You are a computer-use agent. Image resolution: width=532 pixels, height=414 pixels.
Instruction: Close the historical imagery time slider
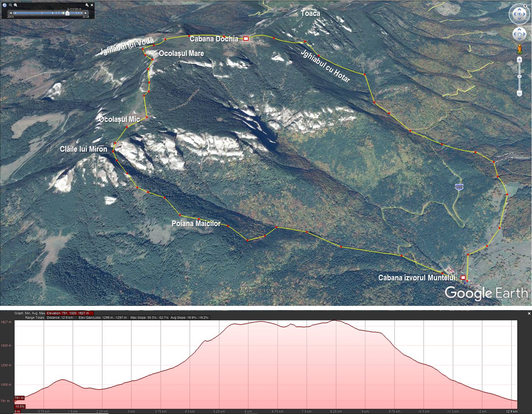click(92, 5)
